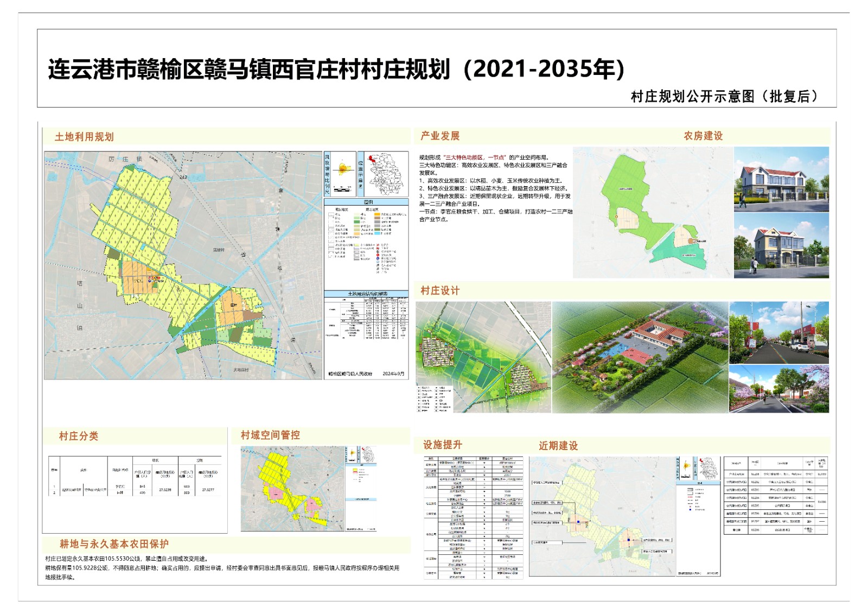This screenshot has height=614, width=868.
Task: Select the 土地利用规划 section heading
Action: click(x=84, y=137)
